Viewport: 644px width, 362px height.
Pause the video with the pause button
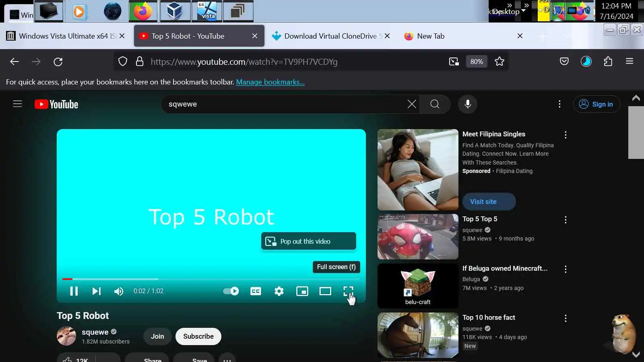coord(74,291)
